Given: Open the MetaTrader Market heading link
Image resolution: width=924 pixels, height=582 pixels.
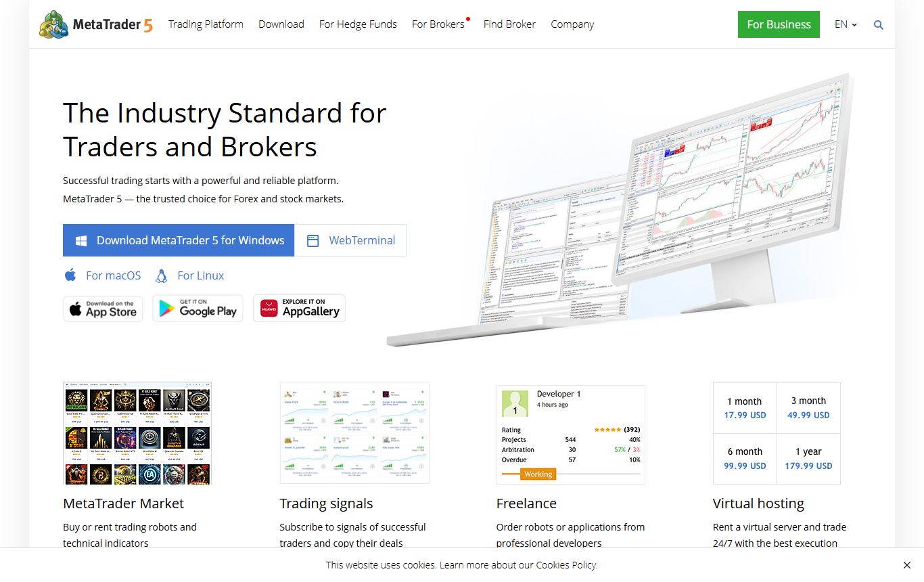Looking at the screenshot, I should click(123, 503).
